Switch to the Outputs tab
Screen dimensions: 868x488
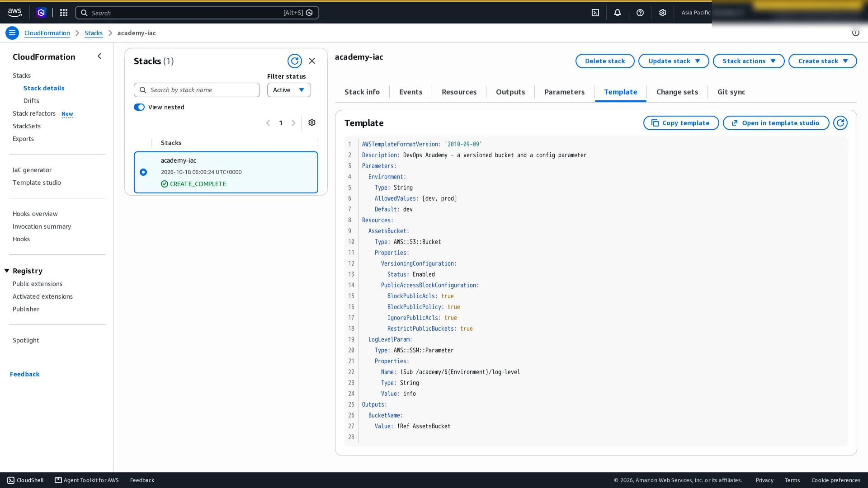tap(510, 92)
